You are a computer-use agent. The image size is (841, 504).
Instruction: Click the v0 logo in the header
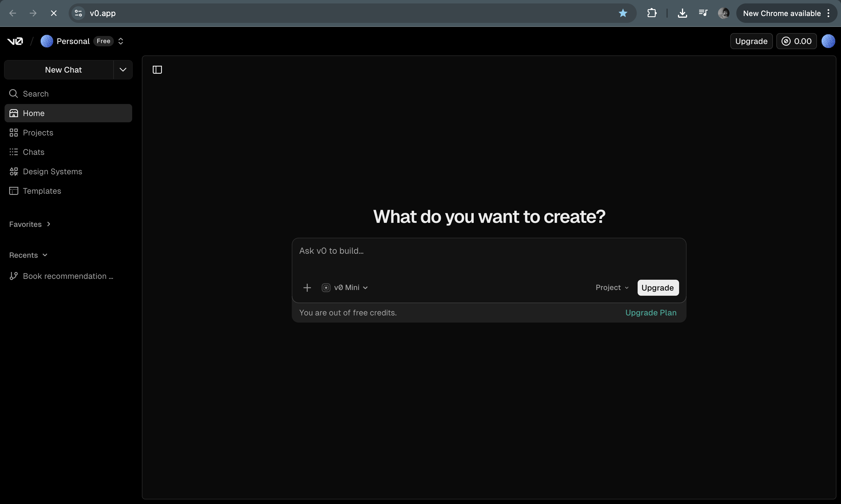click(15, 41)
